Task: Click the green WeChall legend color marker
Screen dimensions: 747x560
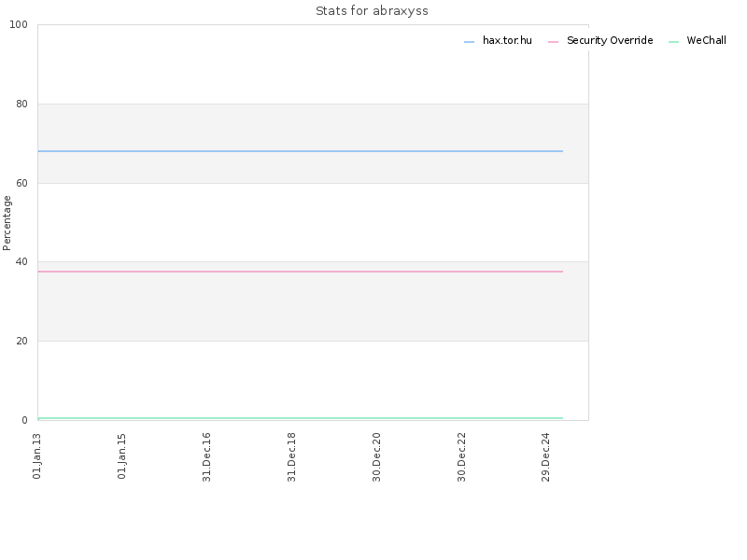Action: pyautogui.click(x=673, y=42)
